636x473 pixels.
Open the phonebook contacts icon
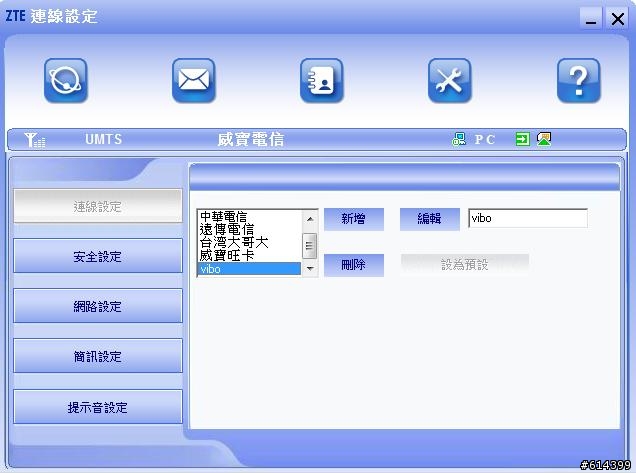pos(322,80)
